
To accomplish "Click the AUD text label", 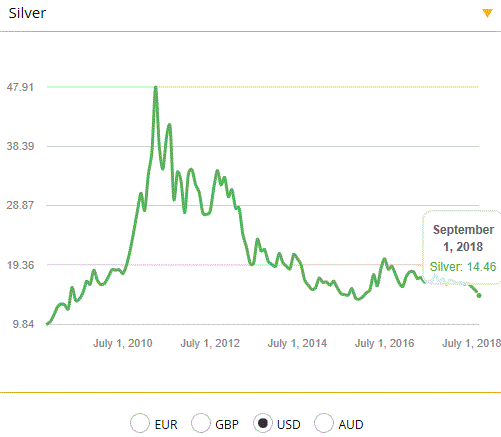I will click(351, 425).
